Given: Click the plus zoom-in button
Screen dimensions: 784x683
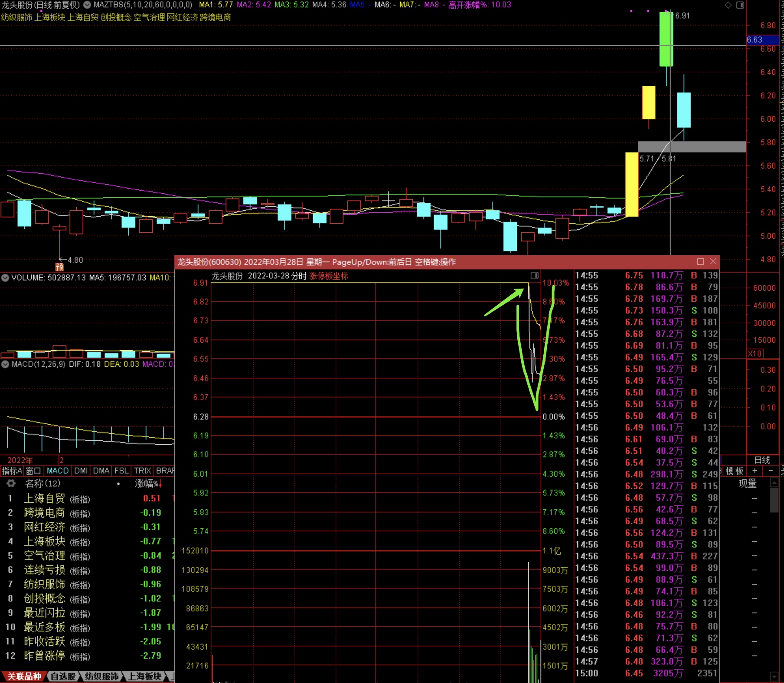Looking at the screenshot, I should tap(755, 471).
